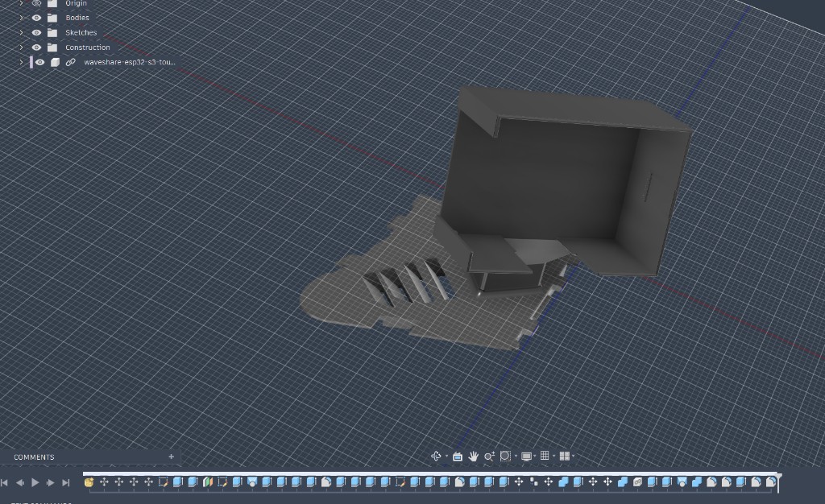Select the small align feature icon in timeline
The width and height of the screenshot is (825, 504).
[x=533, y=481]
